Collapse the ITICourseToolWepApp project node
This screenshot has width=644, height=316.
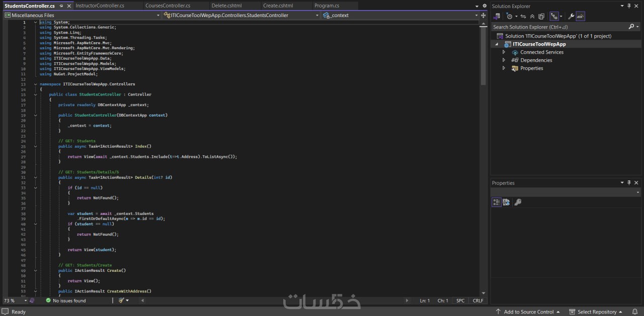(x=497, y=44)
